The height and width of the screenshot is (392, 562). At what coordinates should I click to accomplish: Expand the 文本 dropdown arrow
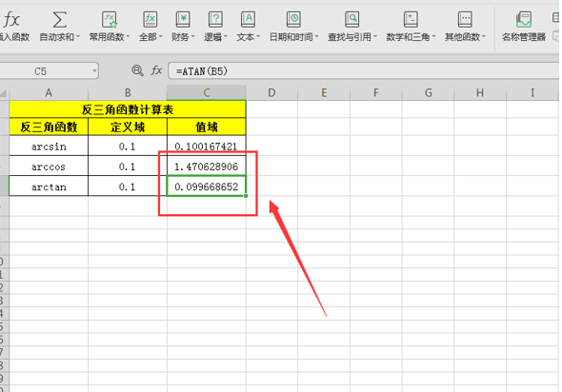[258, 36]
